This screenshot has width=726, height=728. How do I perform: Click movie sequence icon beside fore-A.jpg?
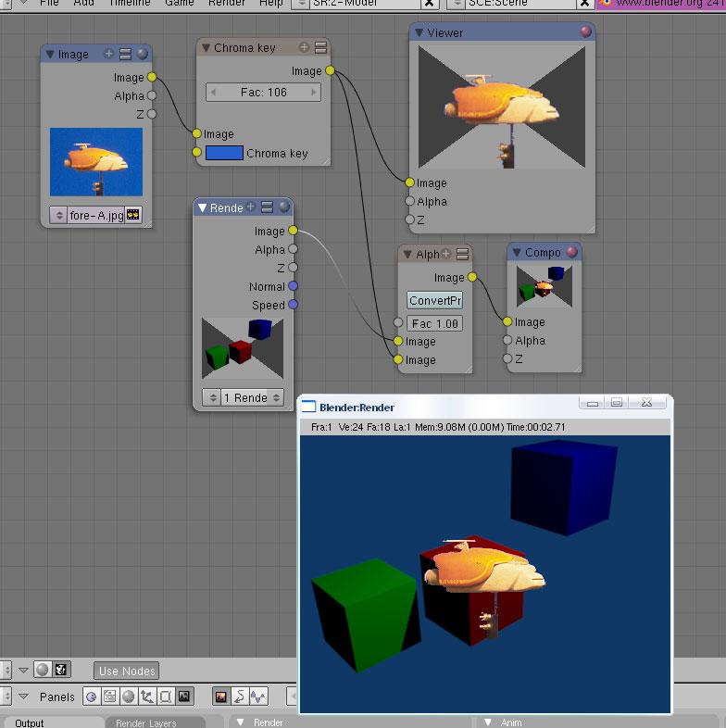[x=133, y=215]
